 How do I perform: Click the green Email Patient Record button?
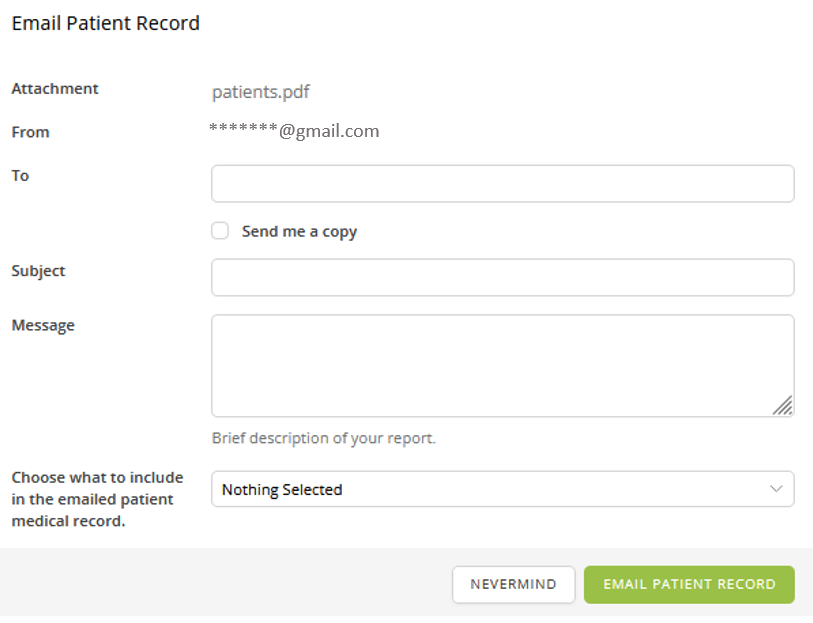pos(689,585)
